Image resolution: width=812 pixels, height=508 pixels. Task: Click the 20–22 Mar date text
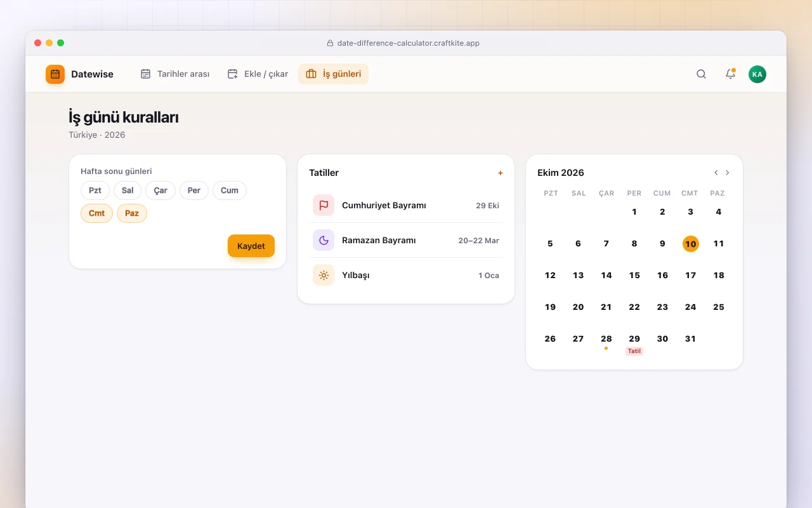point(479,241)
